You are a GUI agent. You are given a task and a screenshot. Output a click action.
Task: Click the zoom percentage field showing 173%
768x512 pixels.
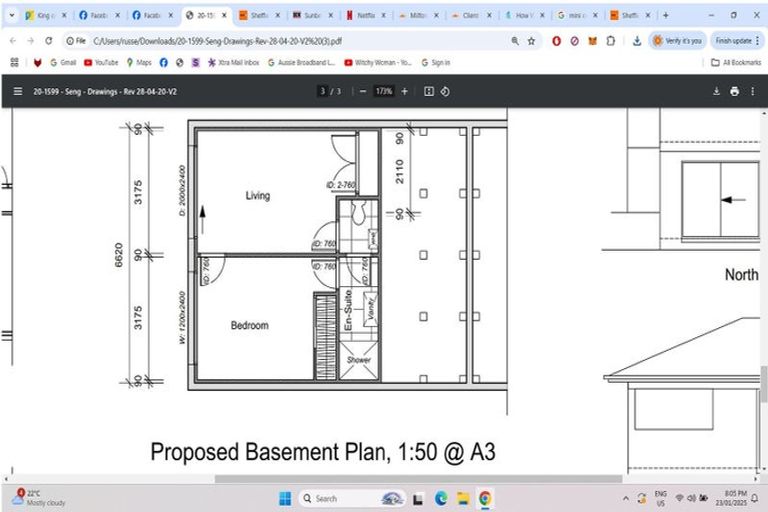(x=383, y=91)
